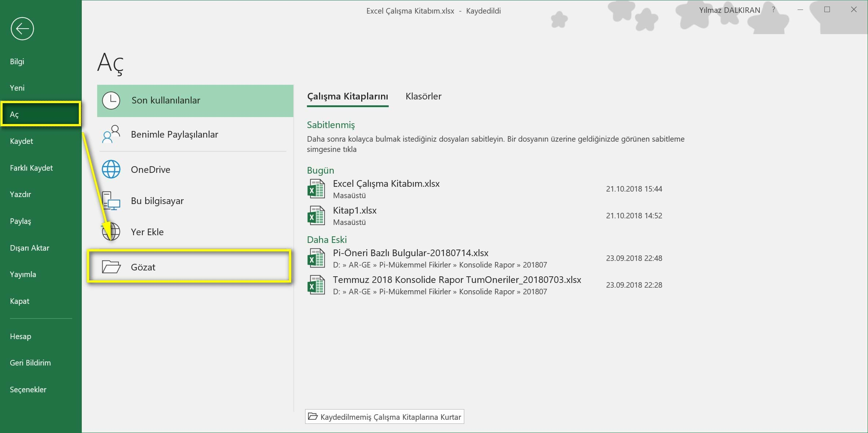The width and height of the screenshot is (868, 433).
Task: Click the date 23.09.2018 22:48
Action: (634, 258)
